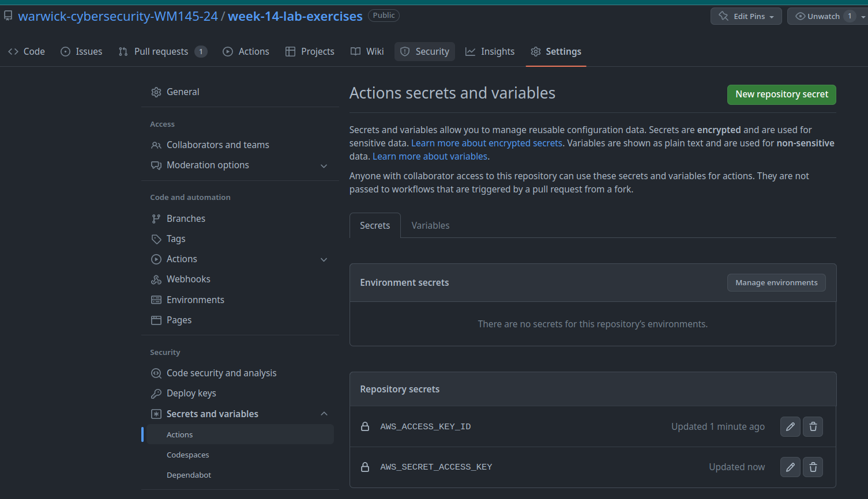The image size is (868, 499).
Task: Click Manage environments button
Action: click(x=776, y=282)
